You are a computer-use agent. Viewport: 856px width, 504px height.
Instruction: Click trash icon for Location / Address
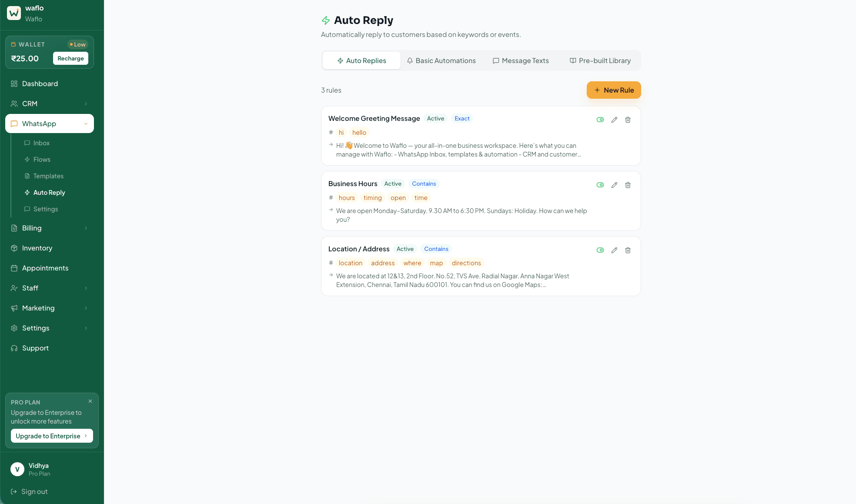pos(628,250)
